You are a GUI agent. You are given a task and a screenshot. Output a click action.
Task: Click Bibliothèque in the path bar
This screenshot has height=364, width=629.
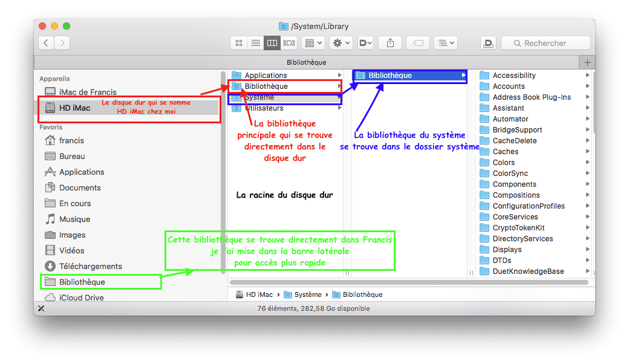click(x=357, y=294)
